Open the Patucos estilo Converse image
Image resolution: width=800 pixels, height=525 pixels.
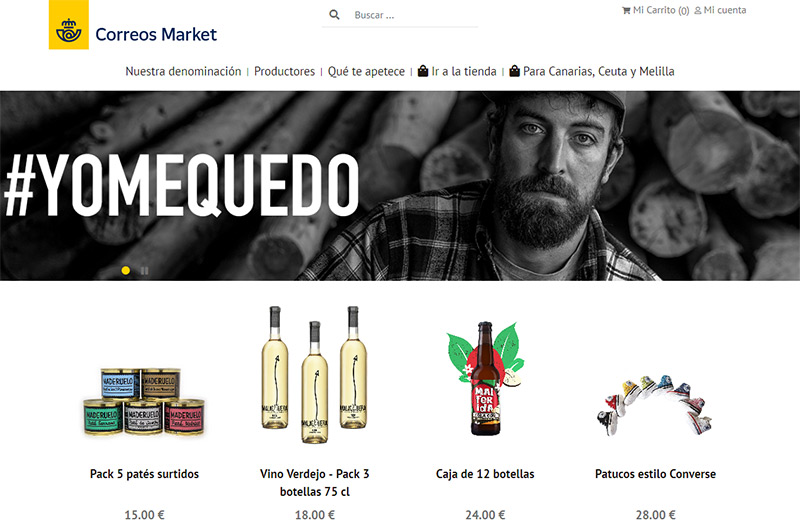[x=655, y=405]
